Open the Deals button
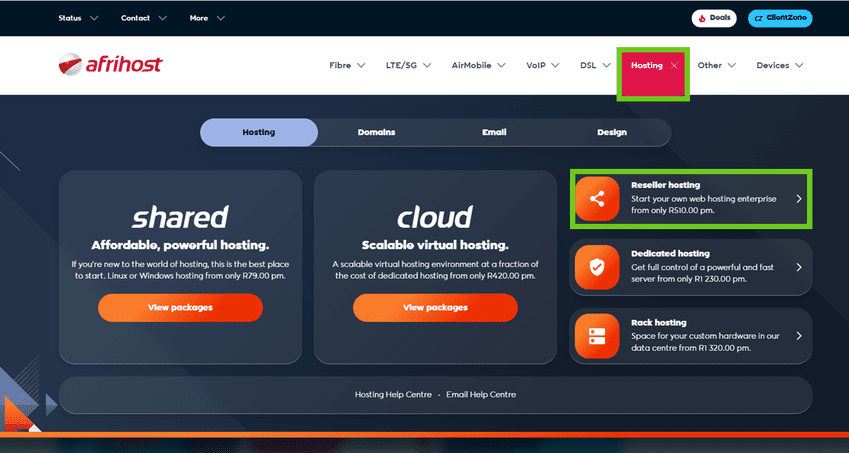Screen dimensions: 849x453 [714, 18]
